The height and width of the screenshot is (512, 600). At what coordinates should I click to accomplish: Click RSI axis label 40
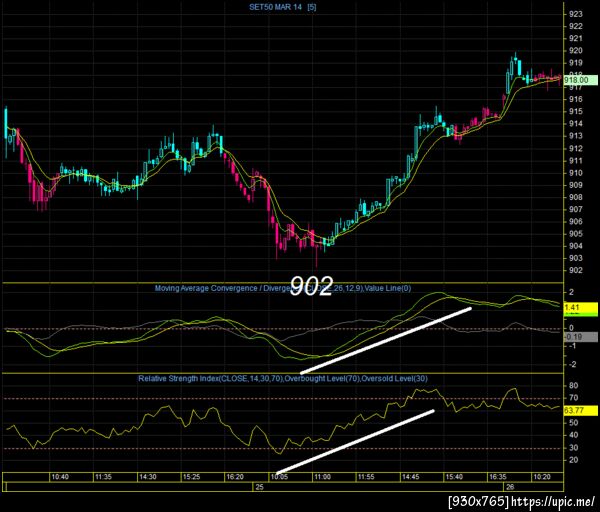click(x=574, y=435)
